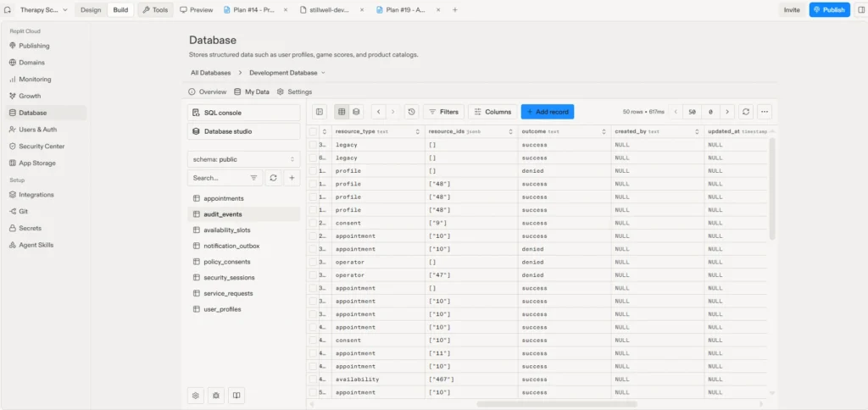
Task: Open Git setup
Action: [x=46, y=212]
